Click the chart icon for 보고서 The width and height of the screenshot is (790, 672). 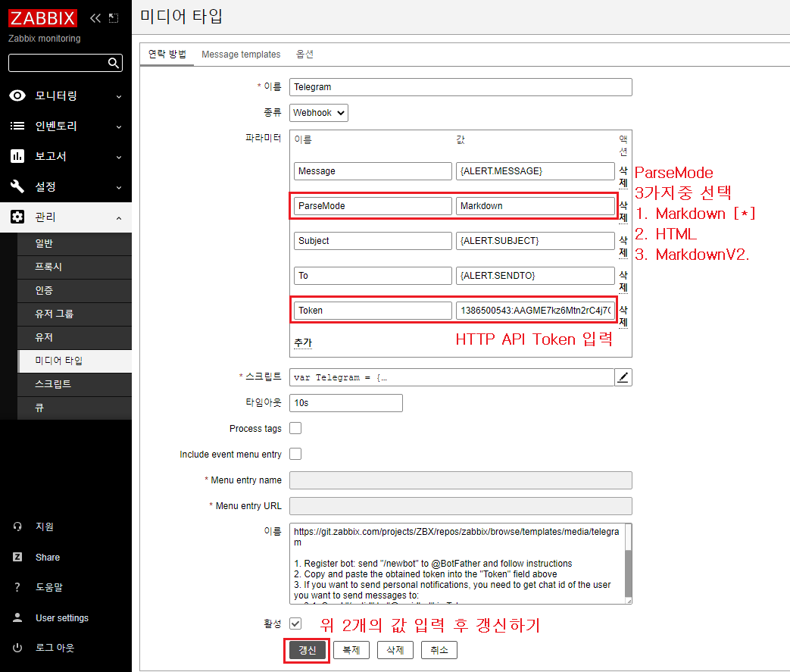(x=17, y=156)
